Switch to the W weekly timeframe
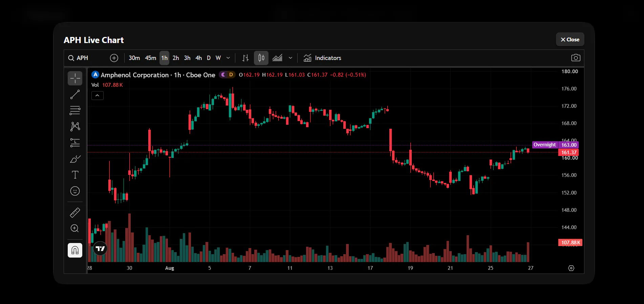The image size is (644, 304). (218, 58)
